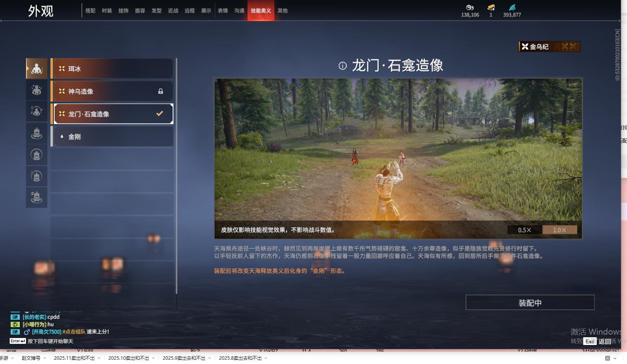Open the 2025.10卖出和不出 sheet dropdown arrow

153,358
